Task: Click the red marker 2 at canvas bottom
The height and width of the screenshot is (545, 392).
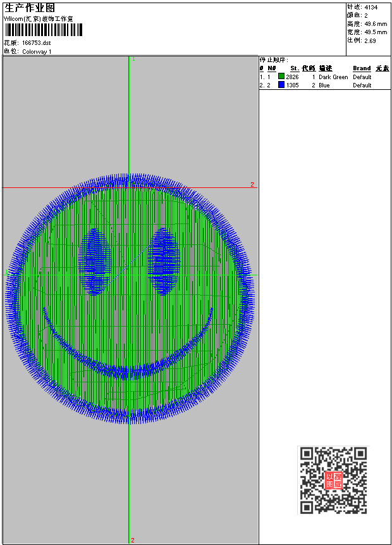Action: click(x=132, y=540)
